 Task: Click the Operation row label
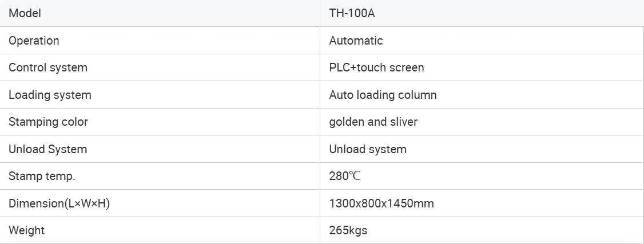pyautogui.click(x=34, y=41)
